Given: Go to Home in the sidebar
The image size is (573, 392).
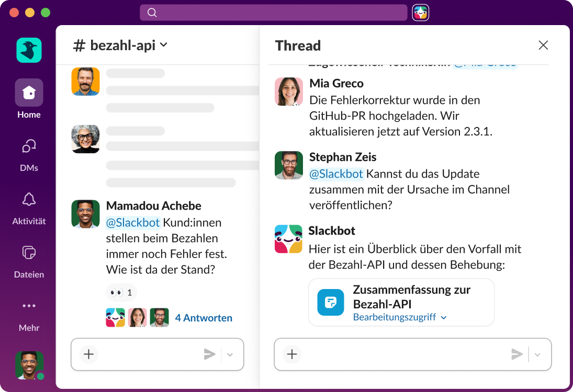Looking at the screenshot, I should pyautogui.click(x=29, y=99).
